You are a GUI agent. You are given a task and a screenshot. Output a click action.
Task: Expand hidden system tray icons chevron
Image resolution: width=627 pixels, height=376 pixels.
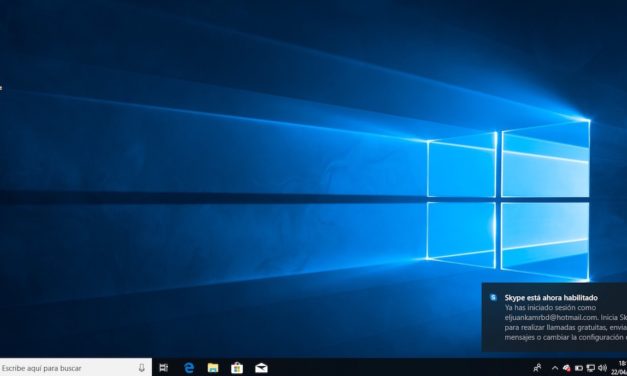[x=555, y=368]
